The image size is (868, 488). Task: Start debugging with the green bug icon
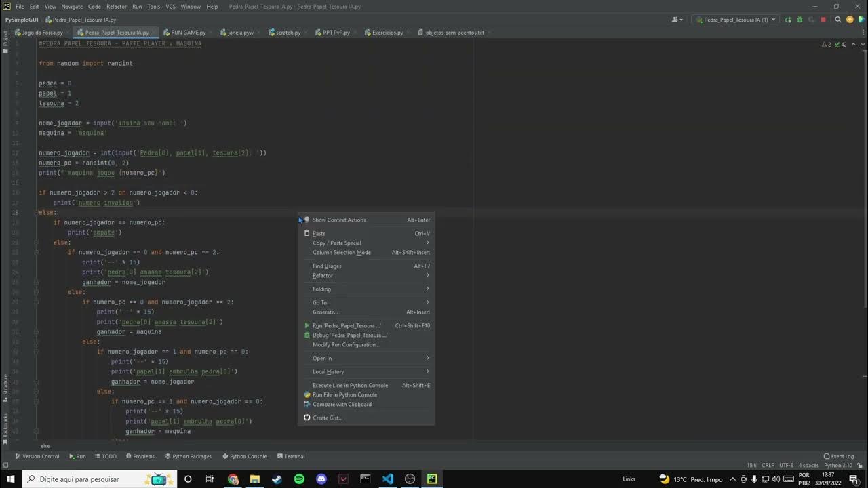click(800, 20)
